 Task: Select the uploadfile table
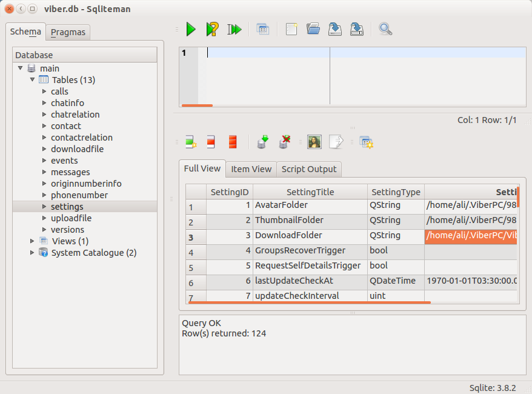tap(71, 218)
